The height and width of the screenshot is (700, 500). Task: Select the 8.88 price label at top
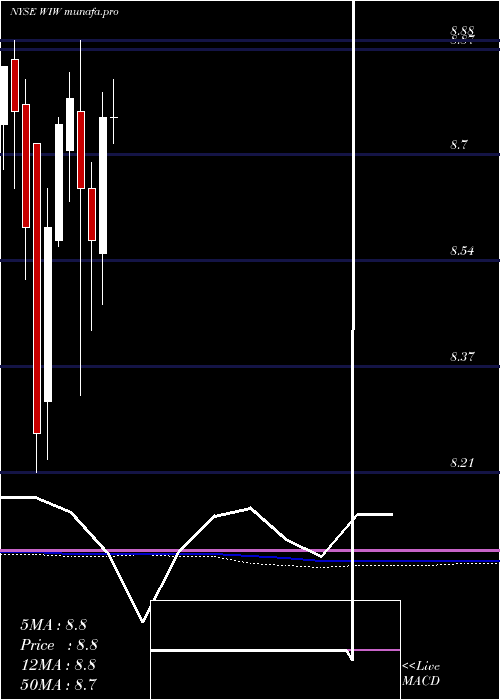pos(462,31)
